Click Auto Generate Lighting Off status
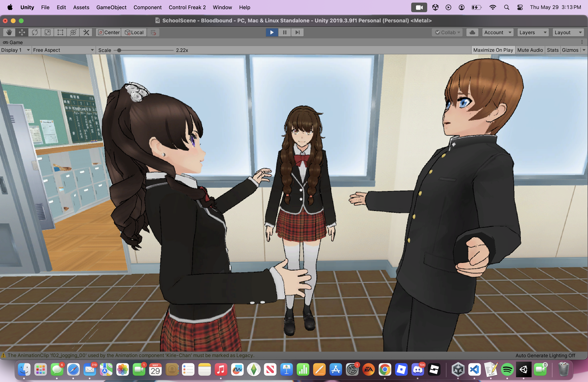 tap(545, 355)
